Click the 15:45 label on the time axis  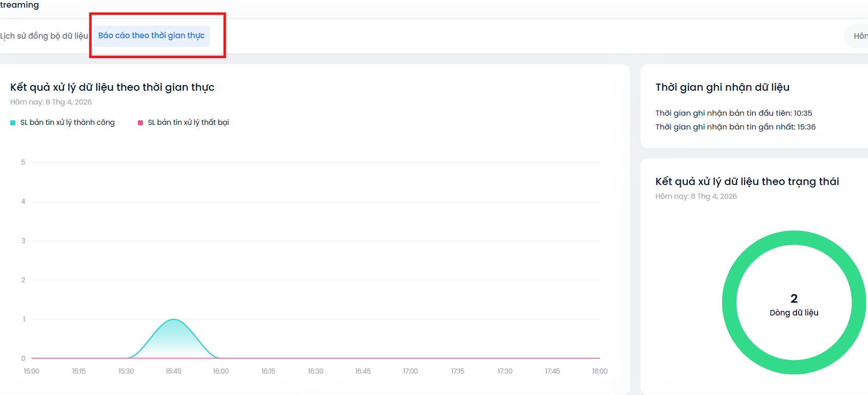click(x=173, y=371)
